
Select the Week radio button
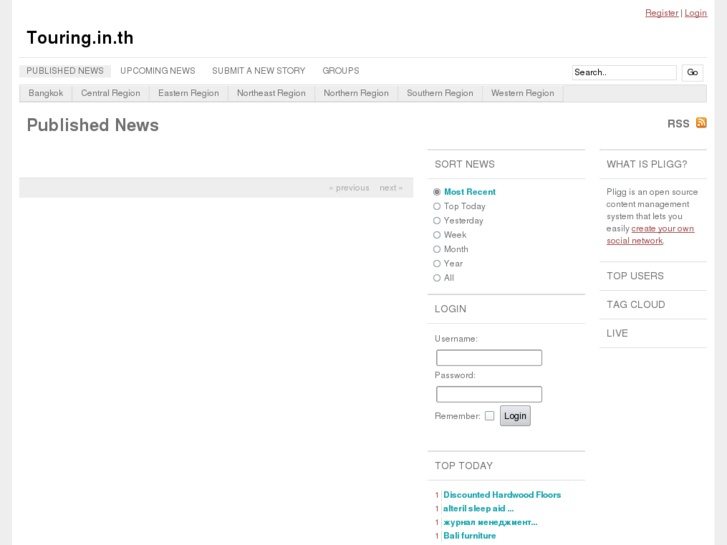coord(437,235)
